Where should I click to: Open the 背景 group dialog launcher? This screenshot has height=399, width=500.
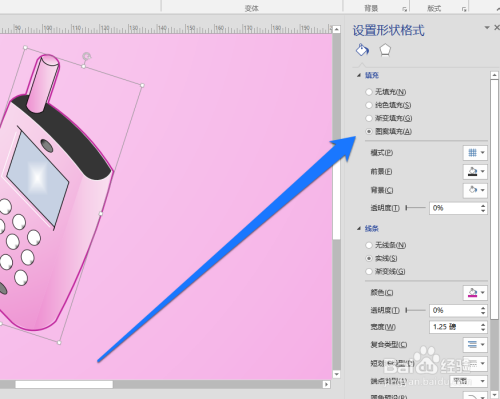(404, 9)
